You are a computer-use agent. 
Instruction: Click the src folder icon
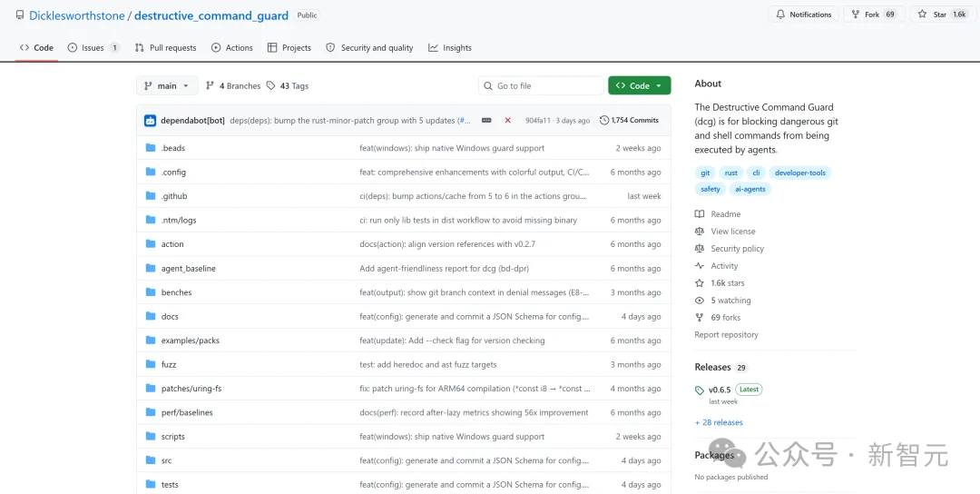(150, 460)
